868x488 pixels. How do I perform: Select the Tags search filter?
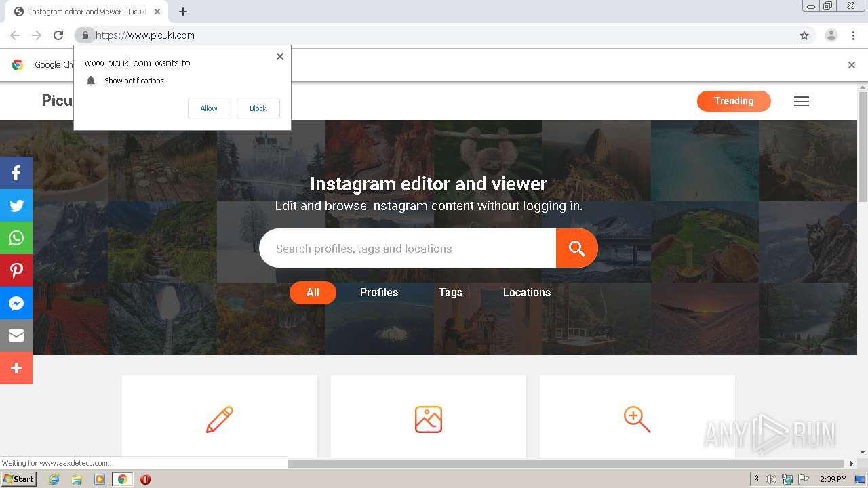[x=450, y=293]
